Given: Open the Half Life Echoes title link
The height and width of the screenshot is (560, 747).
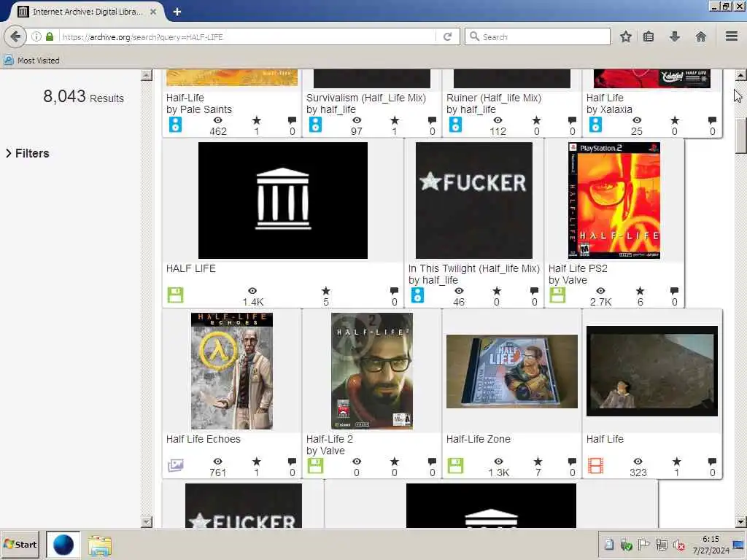Looking at the screenshot, I should click(204, 439).
